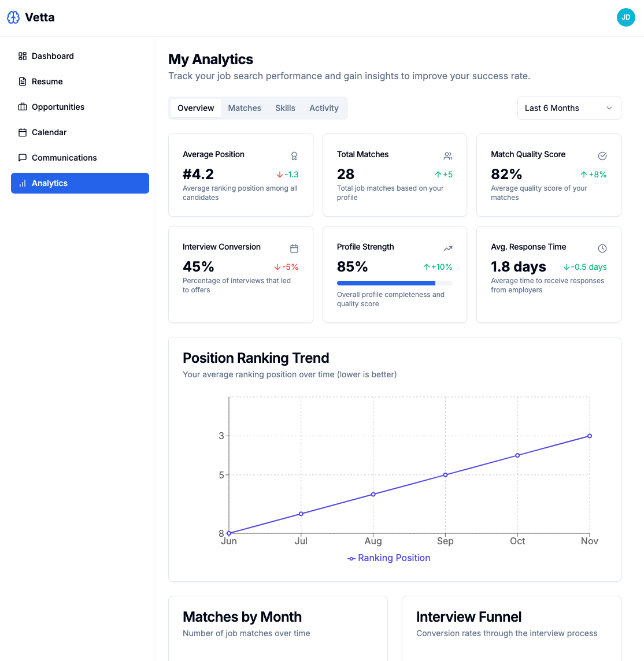Select the Activity tab
The image size is (644, 661).
pyautogui.click(x=324, y=108)
